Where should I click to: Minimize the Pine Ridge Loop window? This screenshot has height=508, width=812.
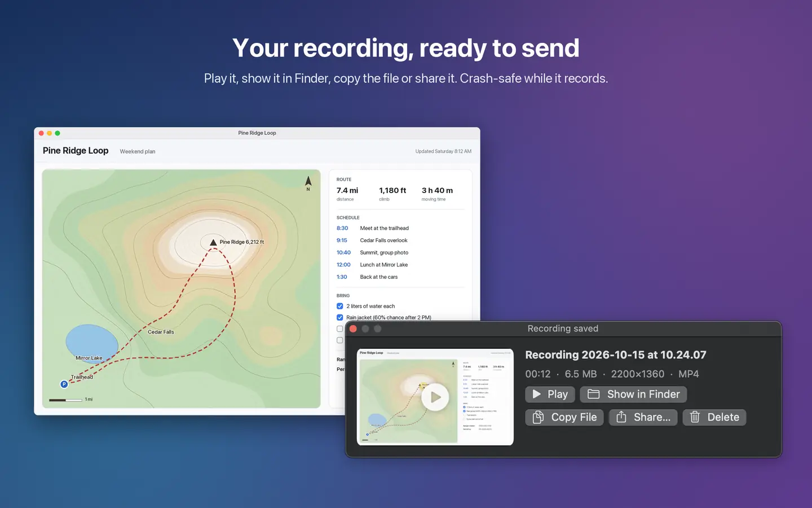pyautogui.click(x=49, y=133)
